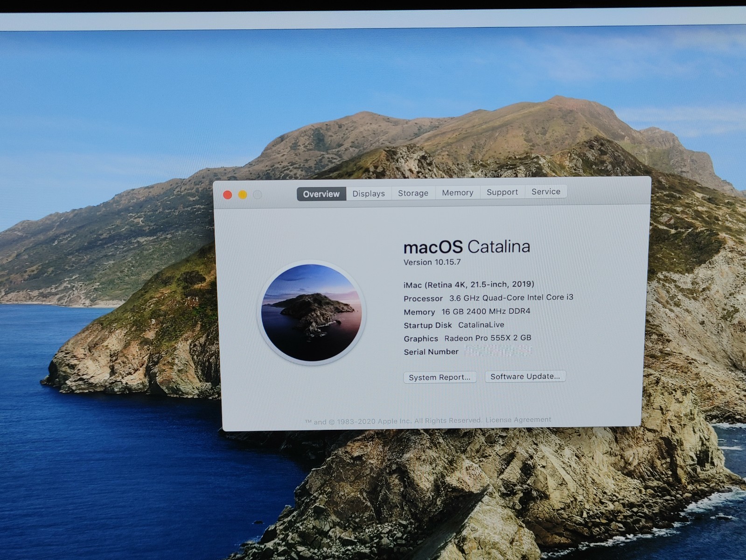The width and height of the screenshot is (746, 560).
Task: Click the 3.6 GHz Quad-Core Intel Core i3 value
Action: [x=511, y=297]
